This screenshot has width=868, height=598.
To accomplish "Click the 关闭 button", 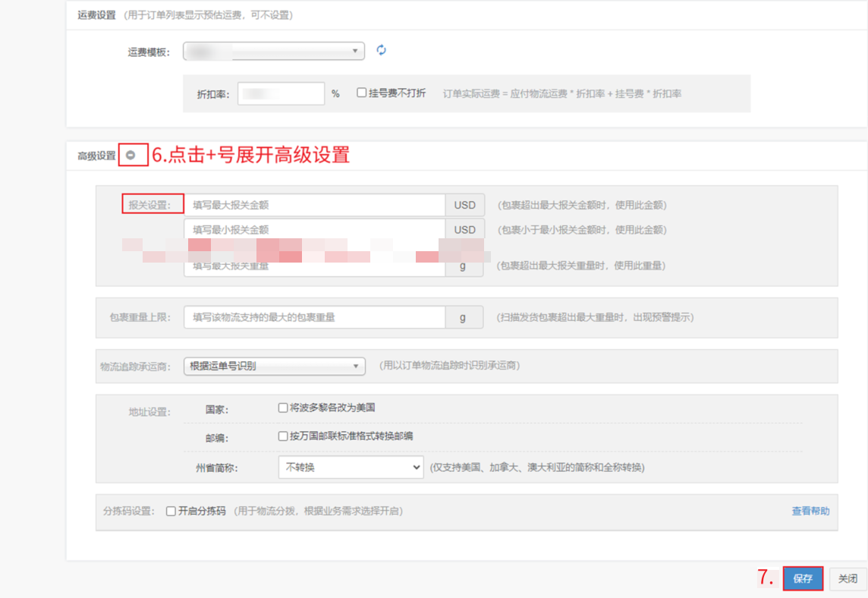I will pos(848,579).
